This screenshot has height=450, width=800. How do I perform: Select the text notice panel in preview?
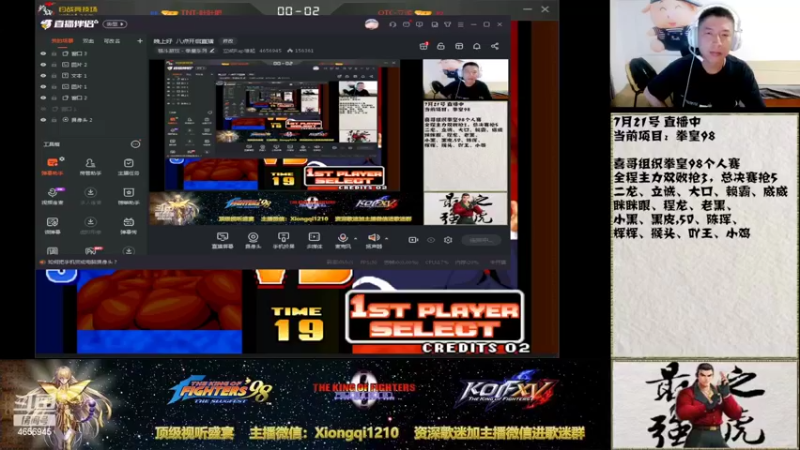click(465, 145)
